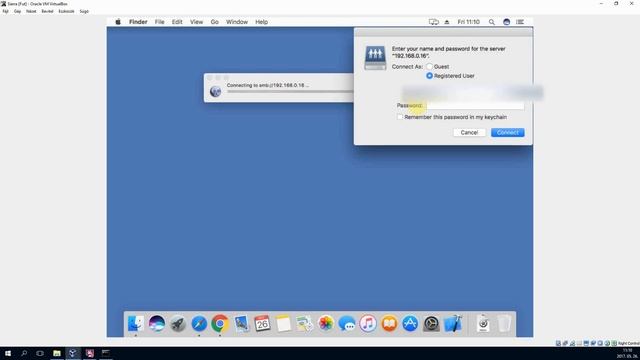Open the Window menu
The width and height of the screenshot is (640, 360).
[x=237, y=22]
